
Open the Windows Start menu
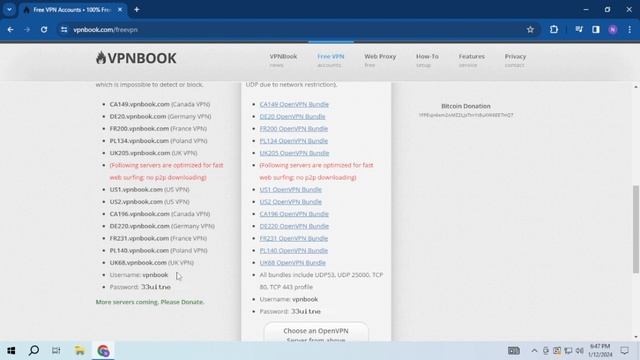click(x=11, y=350)
